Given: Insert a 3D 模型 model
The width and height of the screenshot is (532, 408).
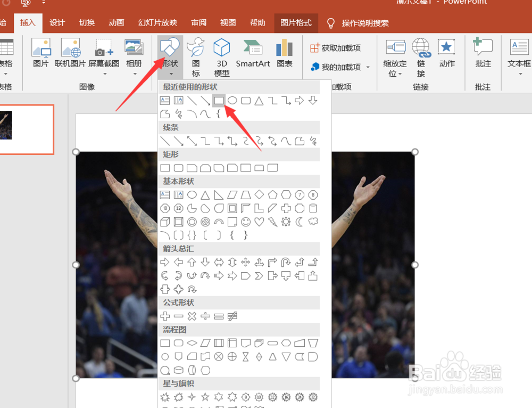Looking at the screenshot, I should pos(222,56).
